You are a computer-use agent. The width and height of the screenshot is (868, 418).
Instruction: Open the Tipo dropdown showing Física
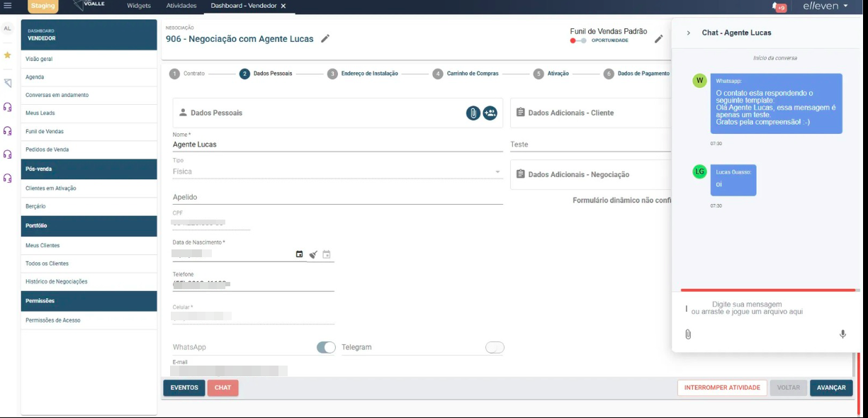coord(337,171)
